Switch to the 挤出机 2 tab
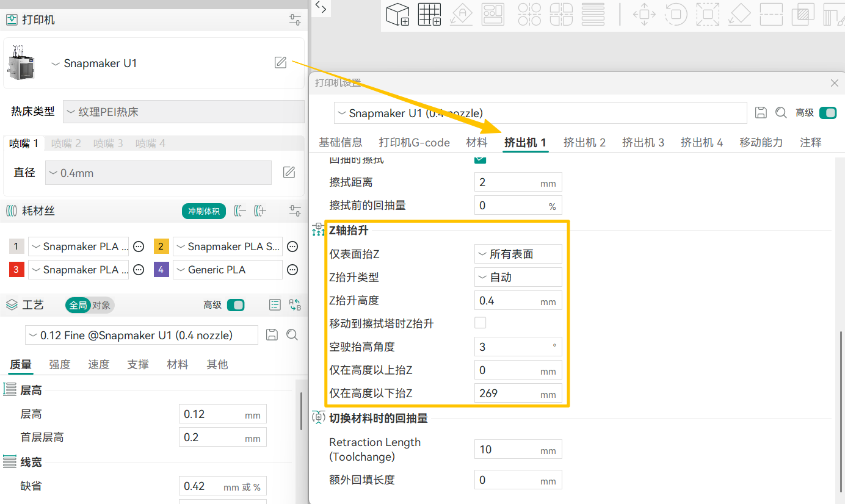Image resolution: width=845 pixels, height=504 pixels. 584,142
